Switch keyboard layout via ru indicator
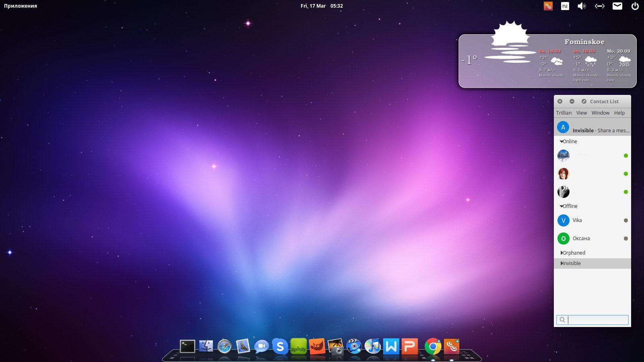 565,6
